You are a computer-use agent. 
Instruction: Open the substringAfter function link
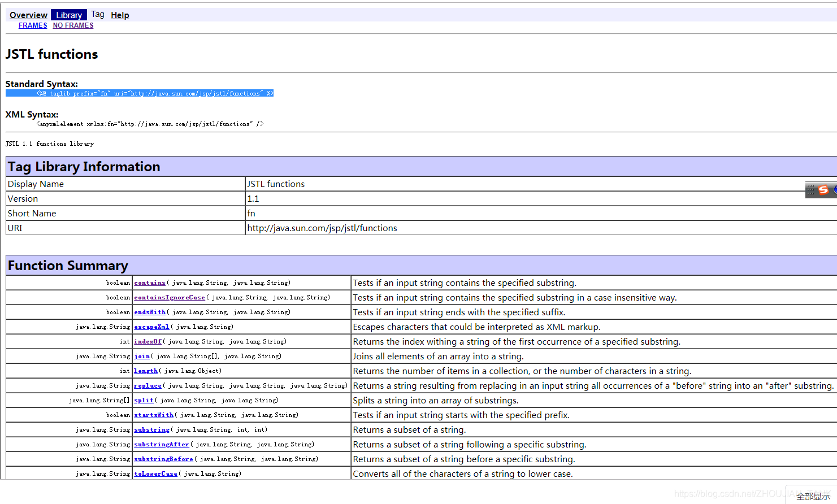pos(162,444)
